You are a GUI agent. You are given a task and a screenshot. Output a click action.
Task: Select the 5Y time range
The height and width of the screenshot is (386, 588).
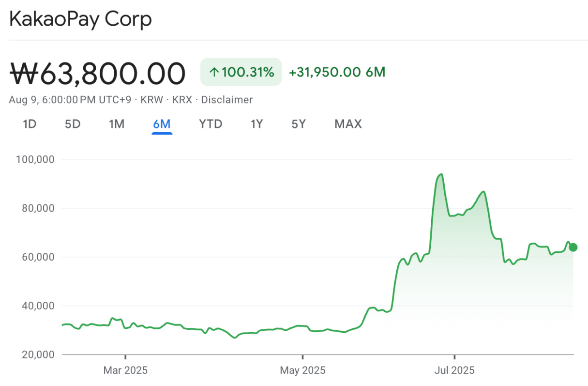pyautogui.click(x=299, y=124)
